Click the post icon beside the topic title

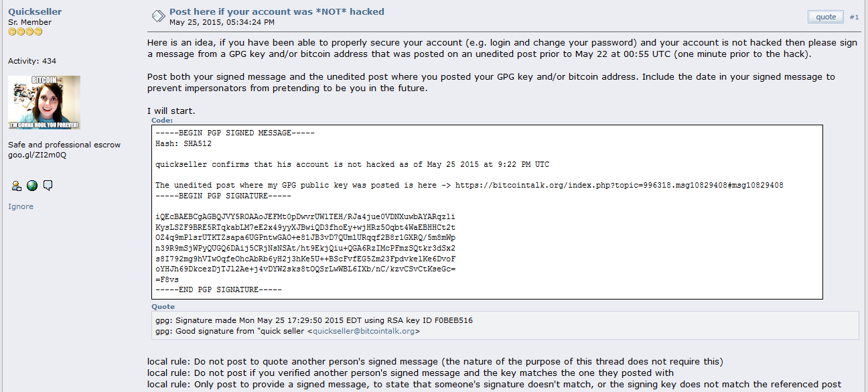pos(158,16)
